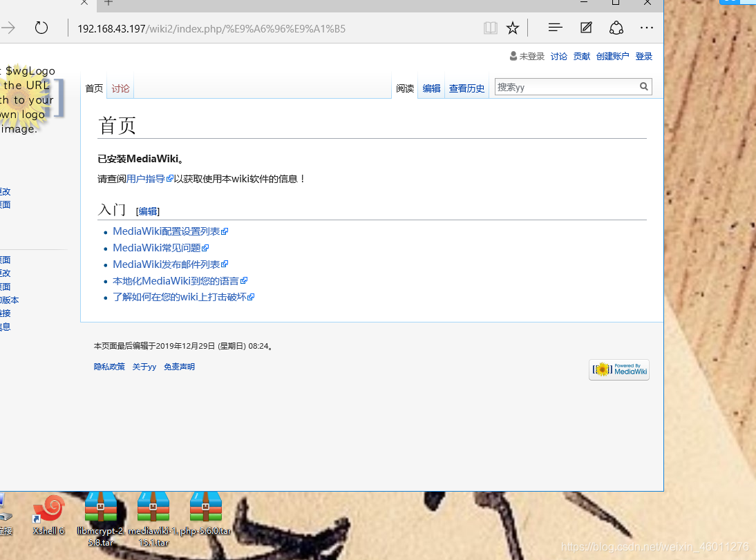Open 免责声明 footer link
The width and height of the screenshot is (756, 560).
click(x=180, y=367)
